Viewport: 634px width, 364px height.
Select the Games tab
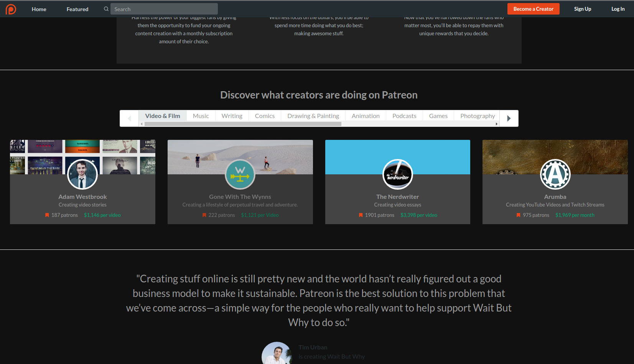point(438,116)
